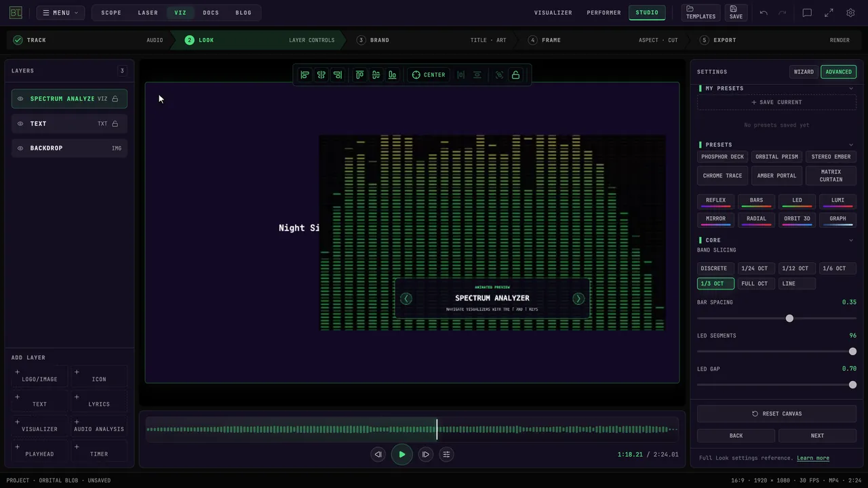Align layer to top edge
Image resolution: width=868 pixels, height=488 pixels.
pos(359,75)
